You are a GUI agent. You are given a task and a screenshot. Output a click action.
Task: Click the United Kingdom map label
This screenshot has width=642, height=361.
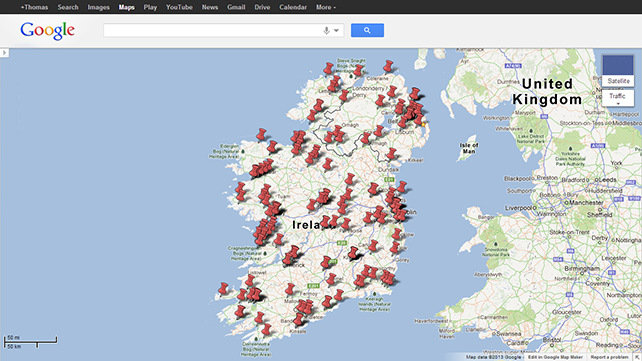click(x=547, y=92)
